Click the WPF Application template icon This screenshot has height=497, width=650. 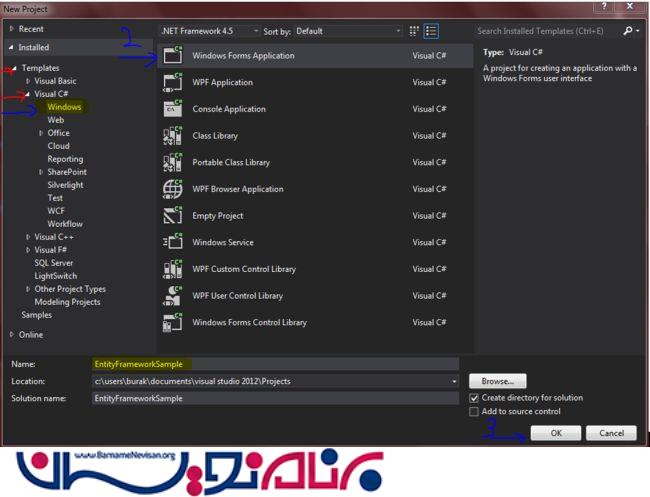173,83
